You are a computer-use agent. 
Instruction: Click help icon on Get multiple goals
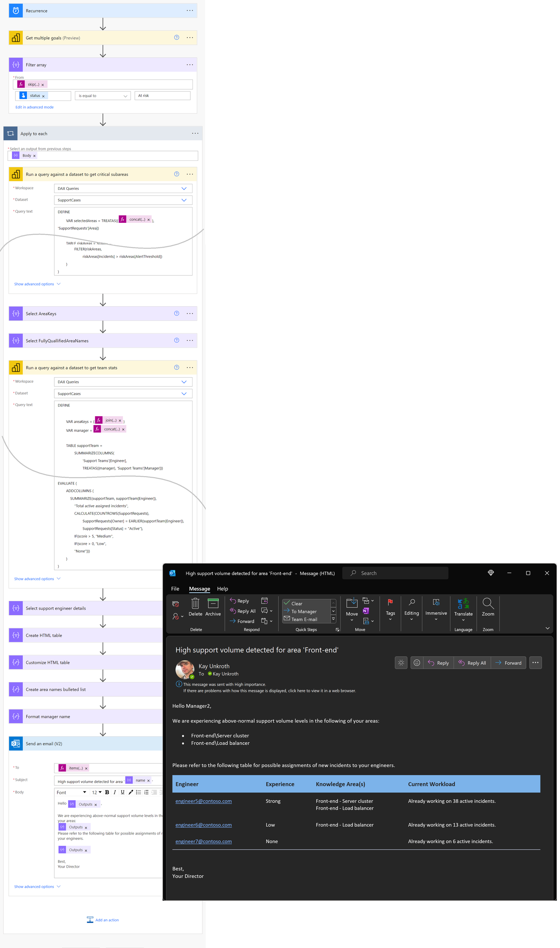pyautogui.click(x=177, y=37)
